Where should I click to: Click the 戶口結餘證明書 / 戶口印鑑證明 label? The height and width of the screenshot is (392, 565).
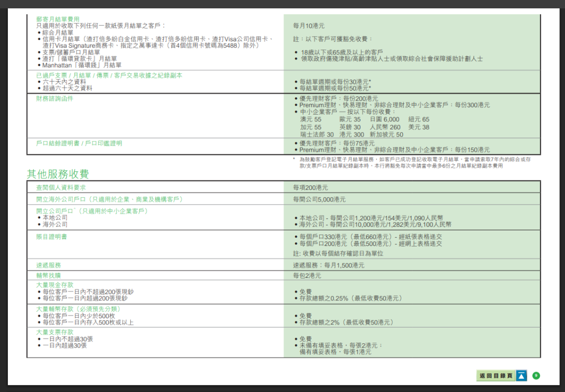click(79, 143)
